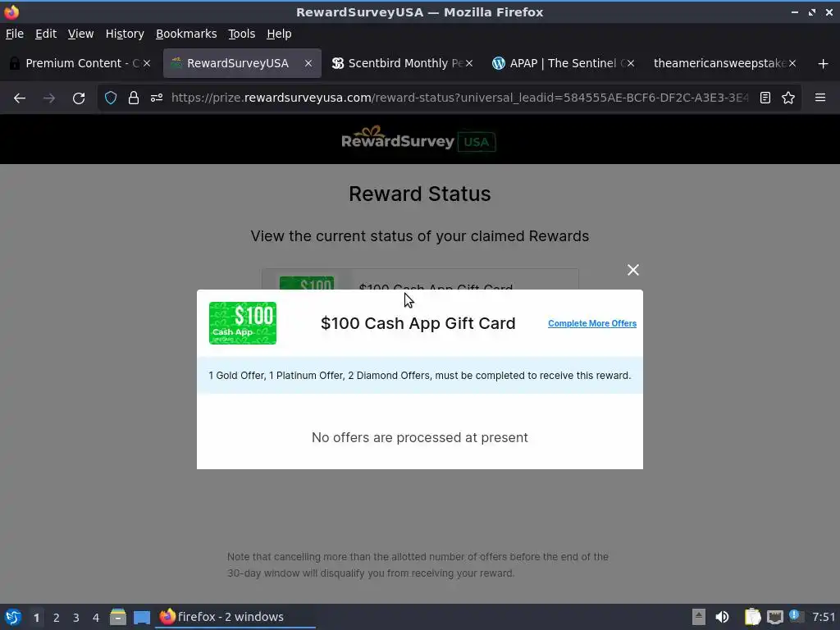This screenshot has width=840, height=630.
Task: Open the Help menu
Action: point(279,34)
